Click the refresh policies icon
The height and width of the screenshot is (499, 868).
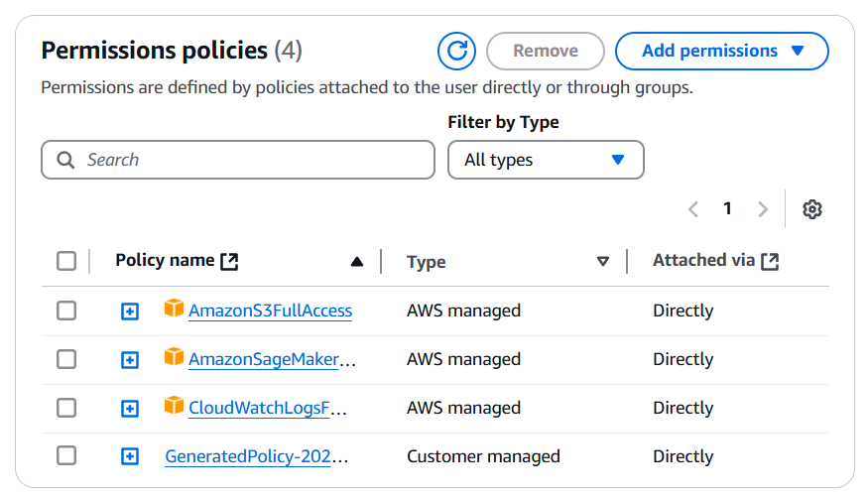pyautogui.click(x=456, y=51)
